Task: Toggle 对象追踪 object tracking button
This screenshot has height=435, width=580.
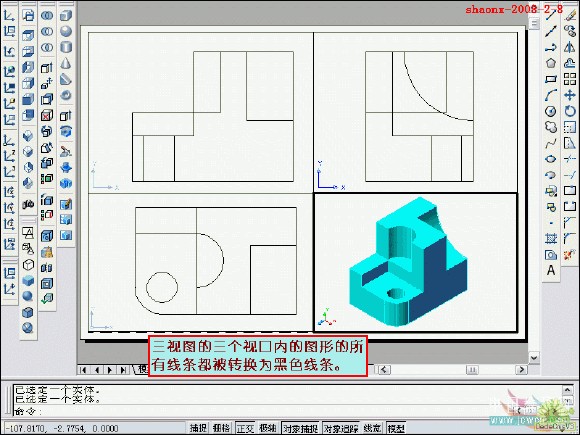Action: coord(341,428)
